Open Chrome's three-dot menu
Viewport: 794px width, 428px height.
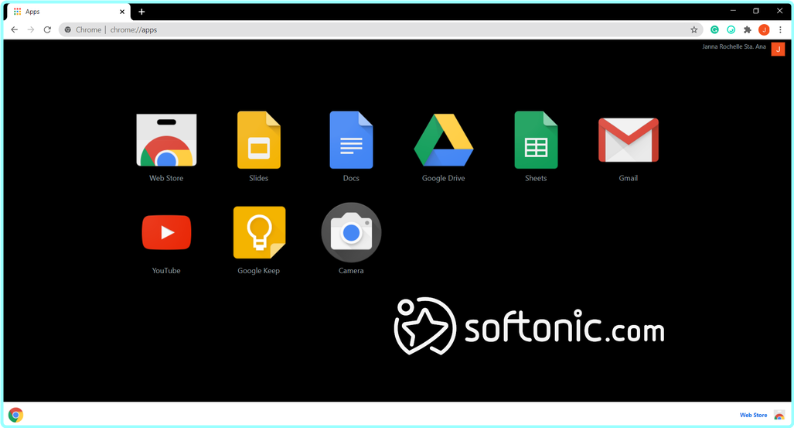point(780,30)
